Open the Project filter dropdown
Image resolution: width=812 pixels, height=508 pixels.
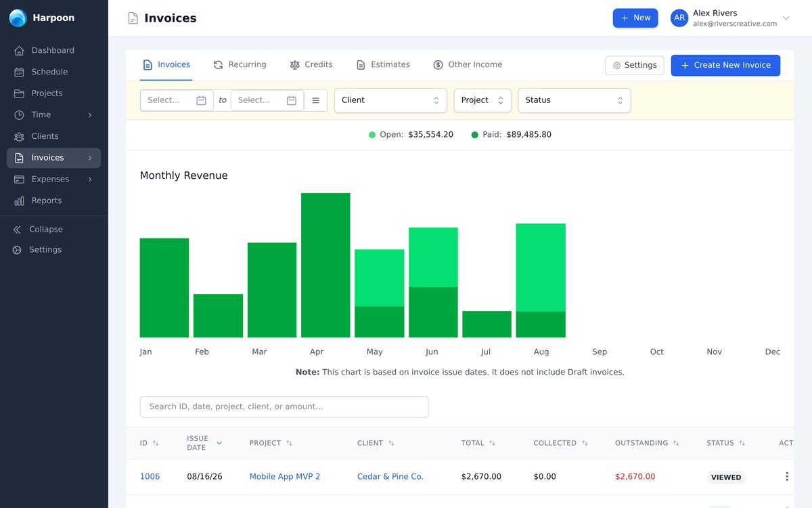[482, 100]
